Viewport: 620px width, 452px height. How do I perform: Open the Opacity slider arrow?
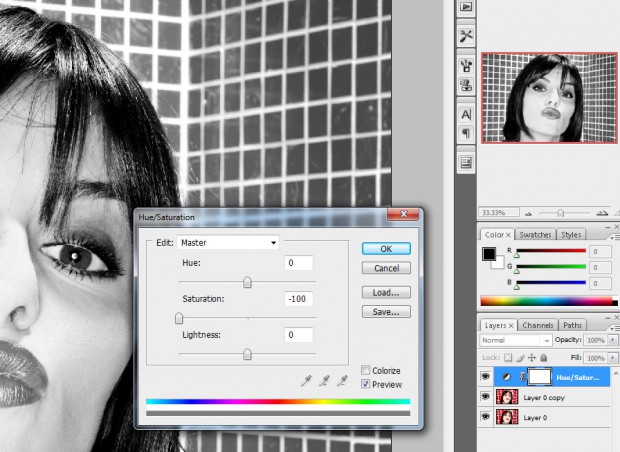point(613,340)
